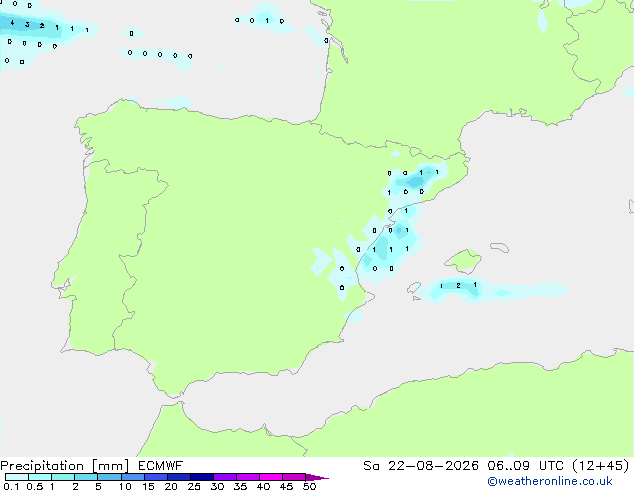
Task: Click the '3' value in the Atlantic rain band
Action: click(x=27, y=25)
